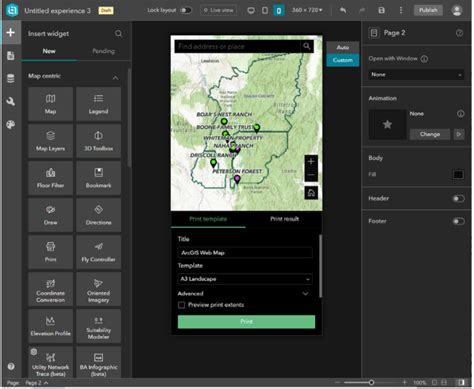
Task: Open the Page panel in left sidebar
Action: (11, 56)
